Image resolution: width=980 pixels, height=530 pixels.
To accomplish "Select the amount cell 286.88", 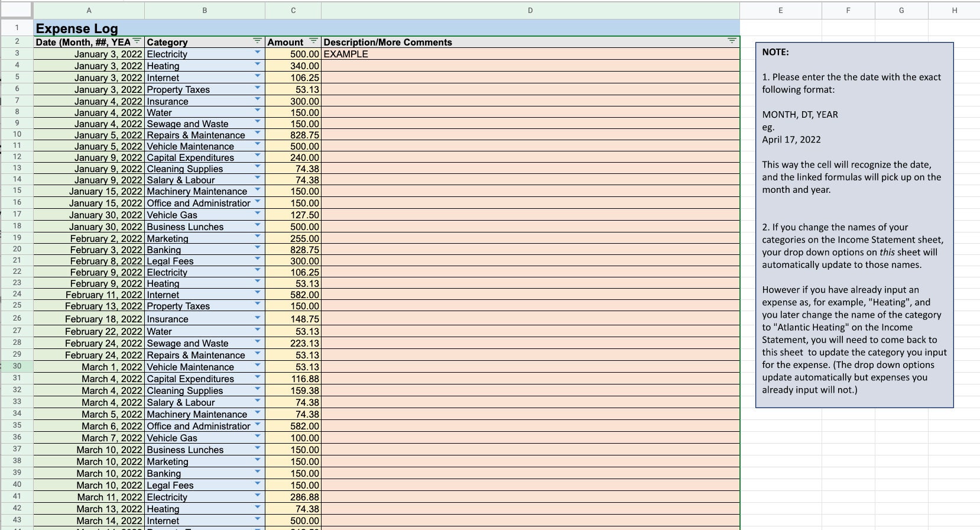I will 293,497.
